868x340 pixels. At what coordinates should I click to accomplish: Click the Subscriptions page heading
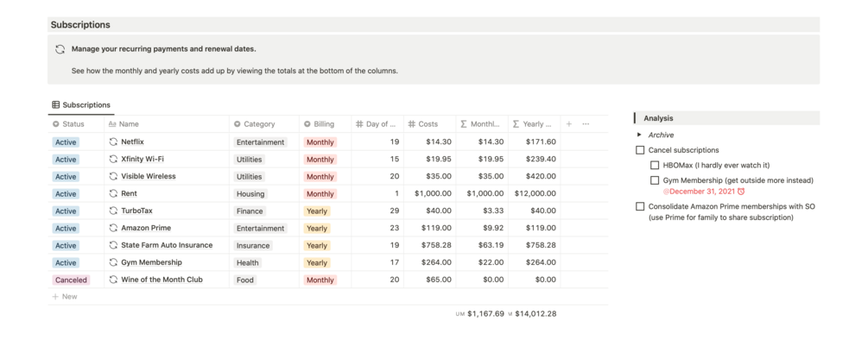coord(80,25)
